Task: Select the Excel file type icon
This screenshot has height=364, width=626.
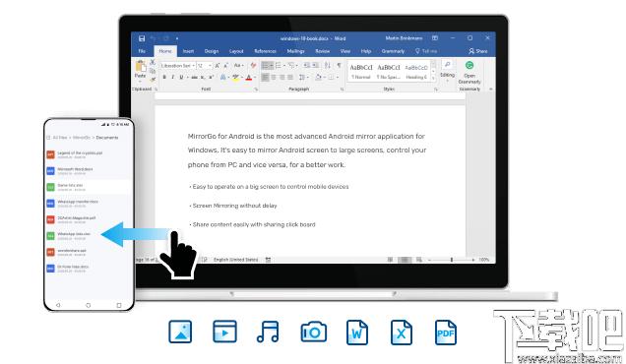Action: 401,333
